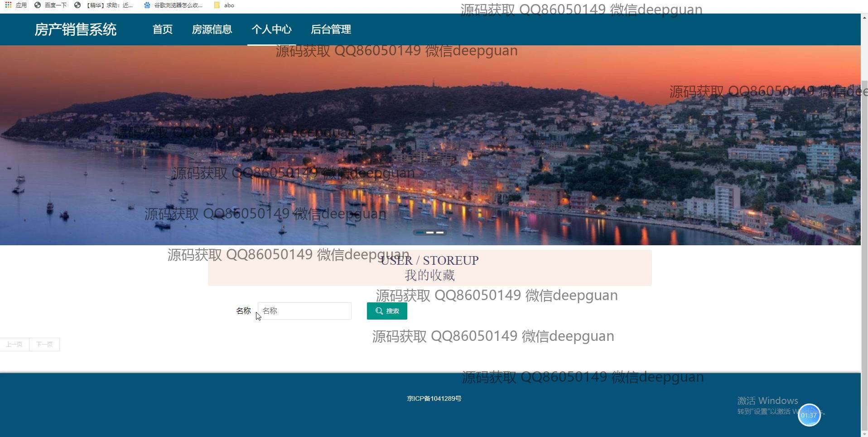The height and width of the screenshot is (437, 868).
Task: Click the harbor banner image
Action: click(430, 145)
